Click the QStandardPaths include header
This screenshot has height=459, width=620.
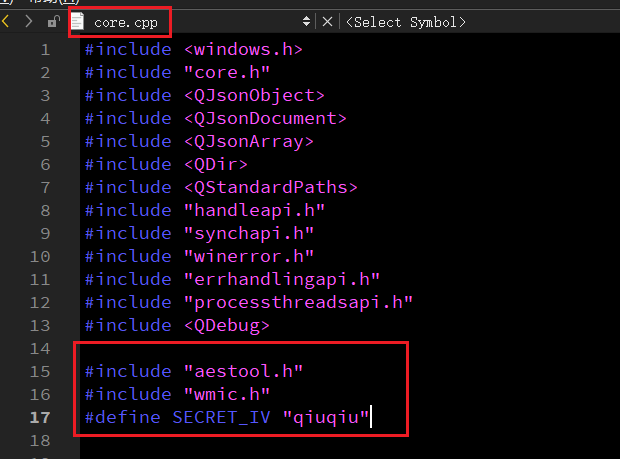(271, 187)
